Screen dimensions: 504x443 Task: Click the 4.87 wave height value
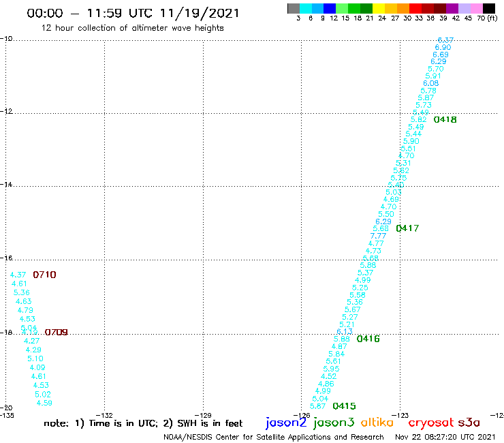pyautogui.click(x=339, y=346)
